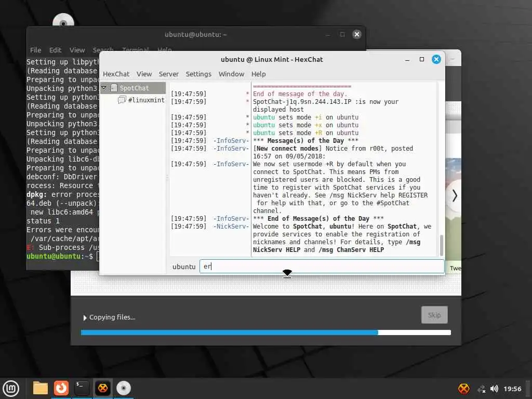This screenshot has width=532, height=399.
Task: Open the Linux Mint start menu
Action: click(11, 388)
